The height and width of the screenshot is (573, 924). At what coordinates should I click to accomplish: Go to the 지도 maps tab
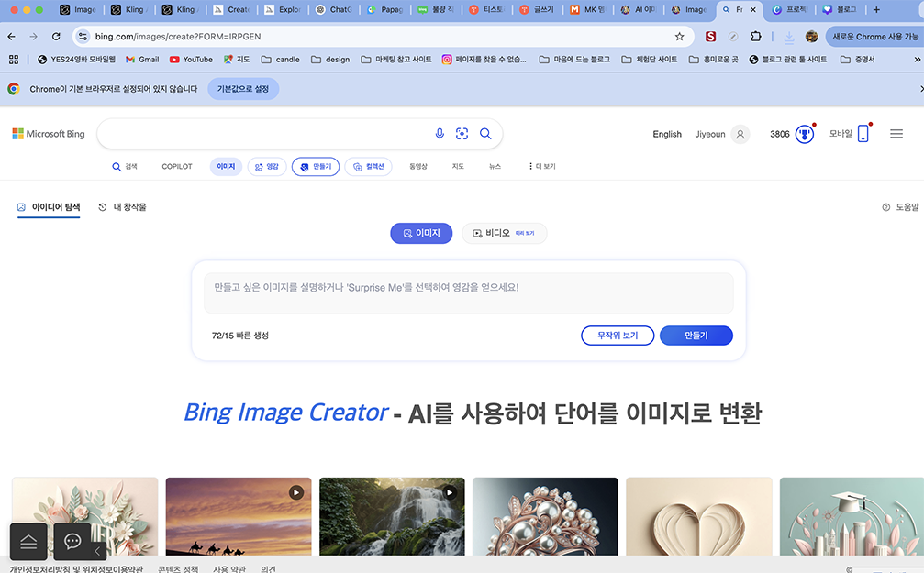click(x=458, y=167)
